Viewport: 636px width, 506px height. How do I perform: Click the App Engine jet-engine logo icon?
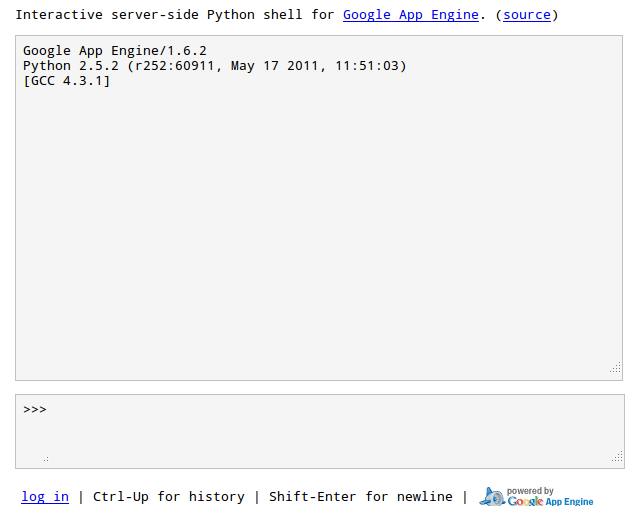pyautogui.click(x=492, y=497)
